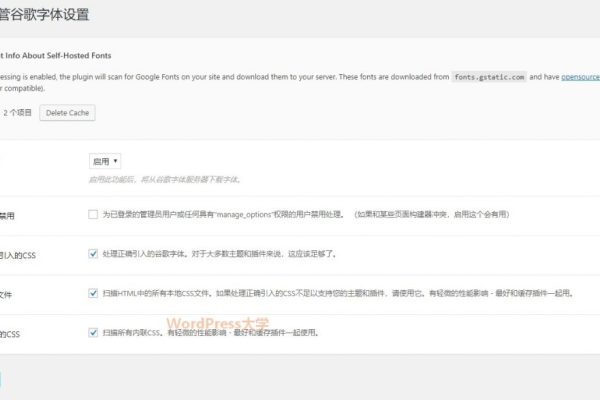Click the fonts.gstatic.com code text

[487, 76]
